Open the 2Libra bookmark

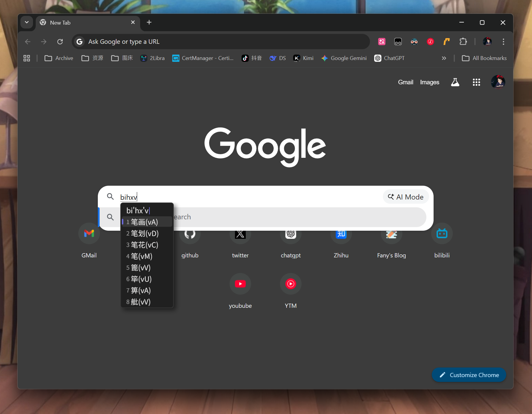152,58
